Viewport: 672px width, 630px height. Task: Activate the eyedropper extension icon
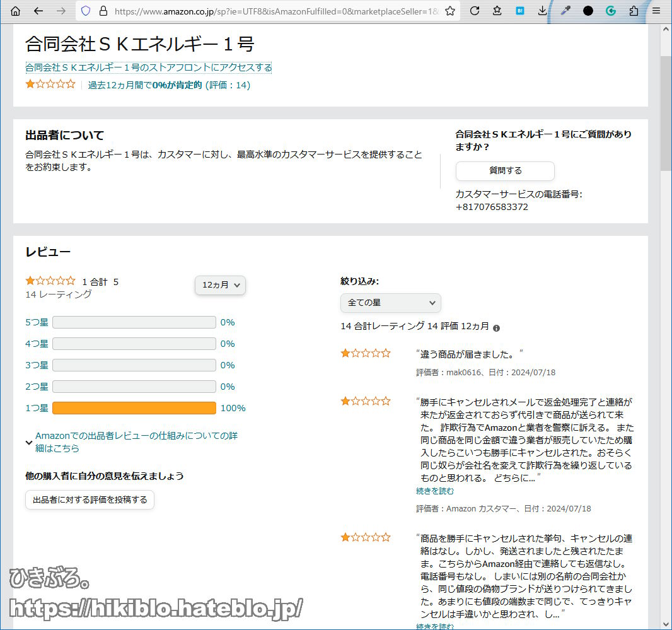(565, 11)
